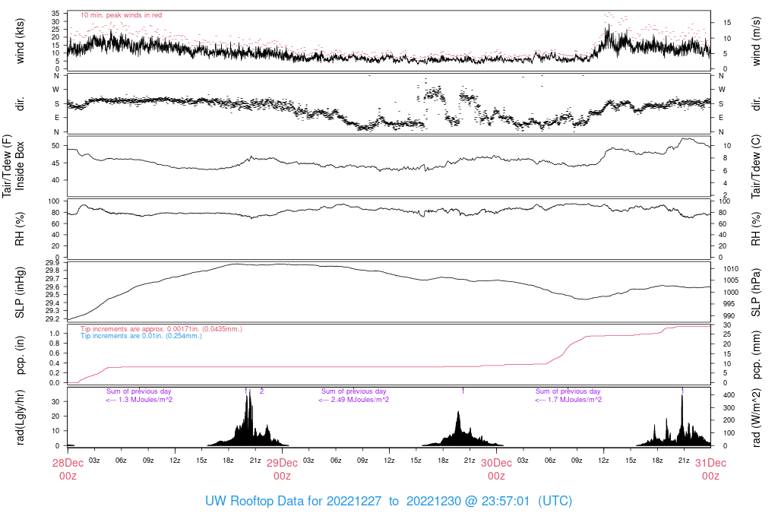This screenshot has width=778, height=532.
Task: Click the purple '2' above the radiation peak
Action: pos(261,391)
